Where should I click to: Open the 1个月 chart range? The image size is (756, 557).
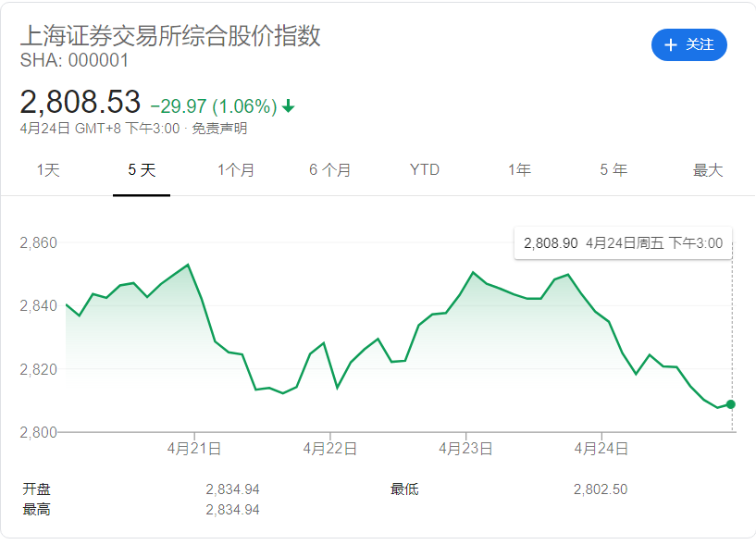click(236, 170)
